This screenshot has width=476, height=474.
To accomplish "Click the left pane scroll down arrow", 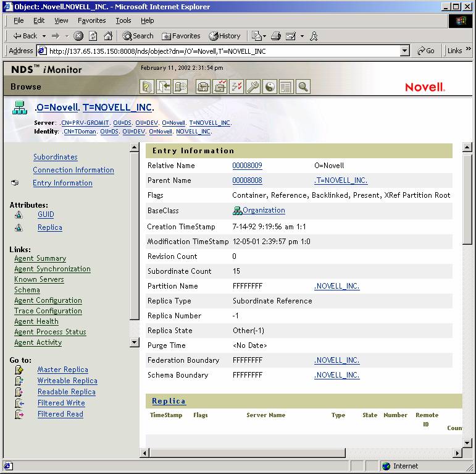I will 135,342.
